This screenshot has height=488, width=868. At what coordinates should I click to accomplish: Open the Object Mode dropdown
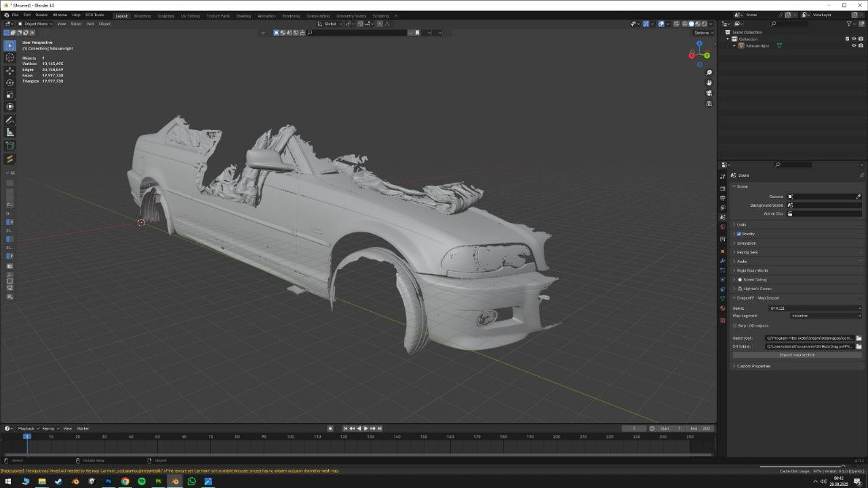coord(37,24)
